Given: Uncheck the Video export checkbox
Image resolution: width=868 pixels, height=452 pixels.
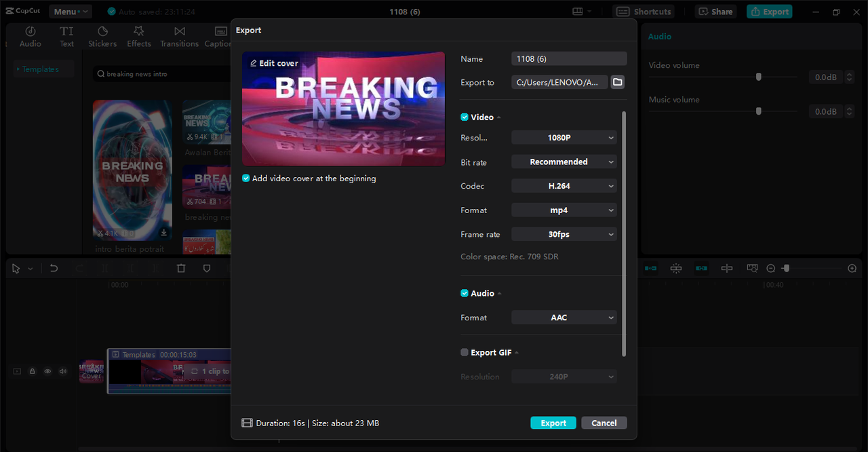Looking at the screenshot, I should (465, 117).
